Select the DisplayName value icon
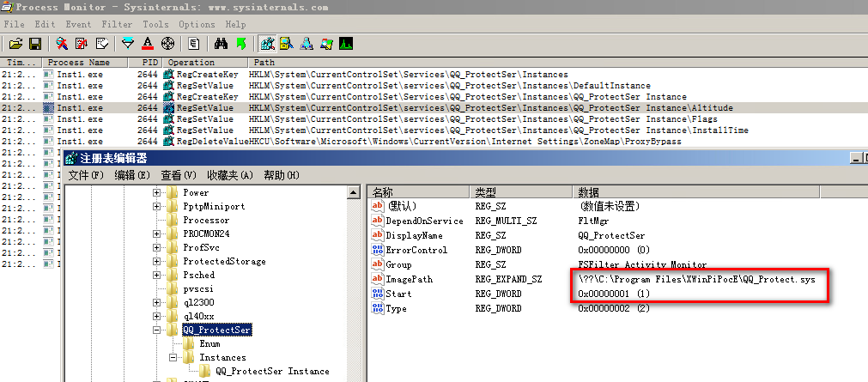868x382 pixels. coord(378,235)
